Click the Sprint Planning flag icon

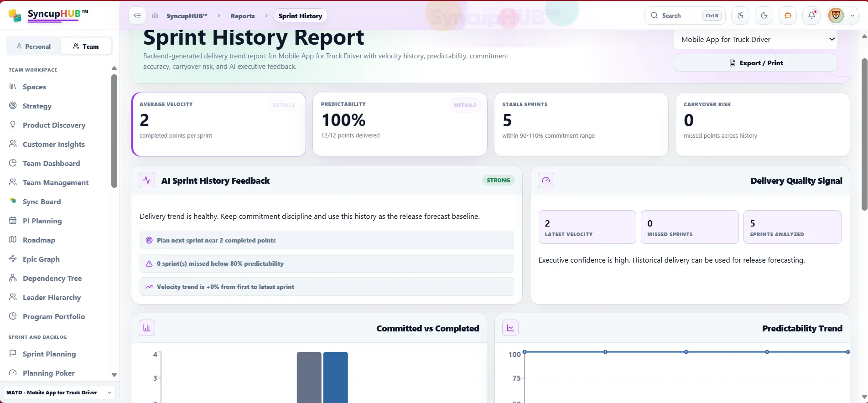(13, 353)
